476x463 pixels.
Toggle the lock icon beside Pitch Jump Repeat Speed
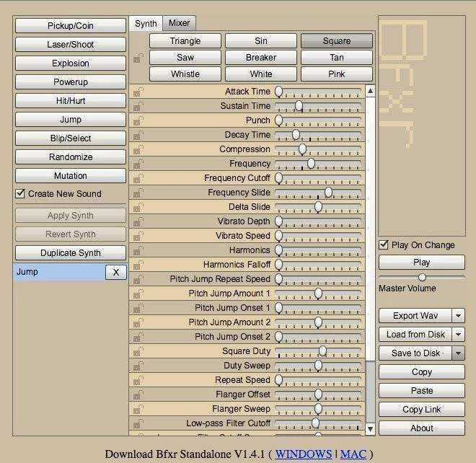point(138,279)
